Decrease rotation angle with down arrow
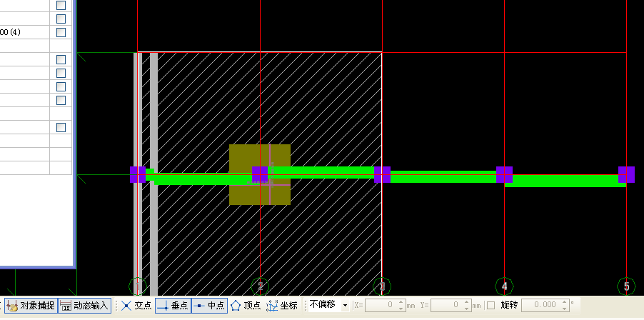 point(565,309)
